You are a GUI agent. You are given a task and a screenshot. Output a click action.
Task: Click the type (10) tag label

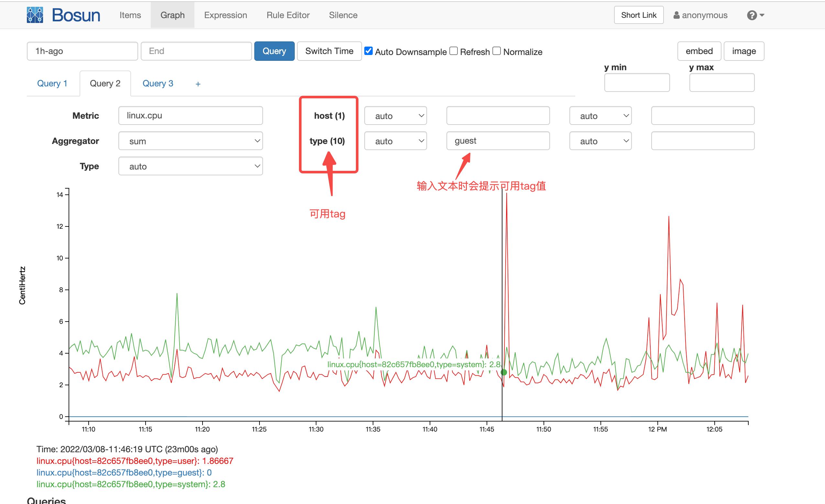327,141
